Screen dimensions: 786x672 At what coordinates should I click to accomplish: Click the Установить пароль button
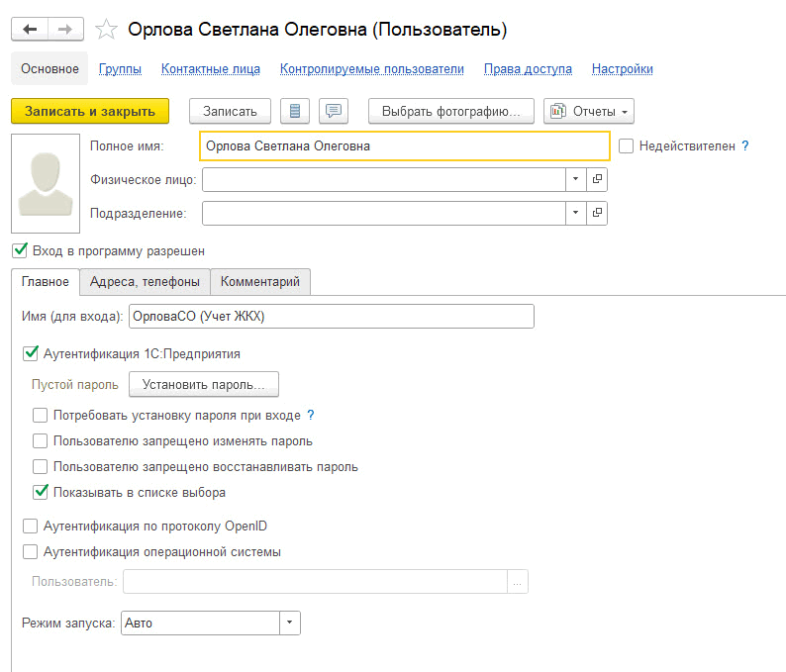tap(204, 384)
